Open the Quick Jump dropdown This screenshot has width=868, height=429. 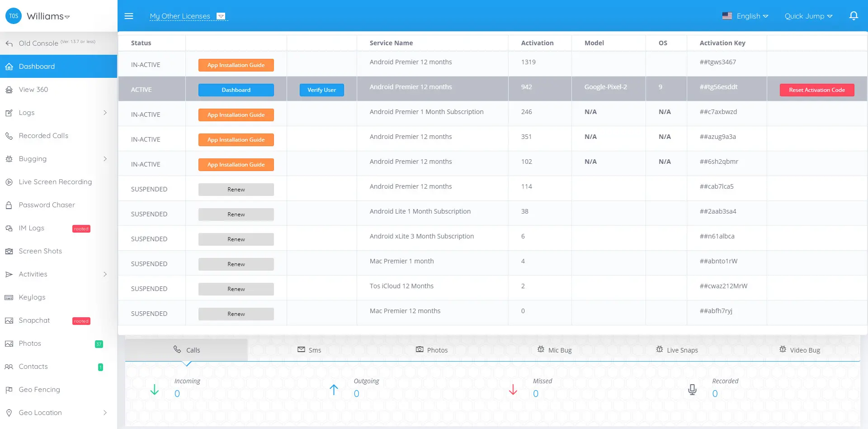808,16
